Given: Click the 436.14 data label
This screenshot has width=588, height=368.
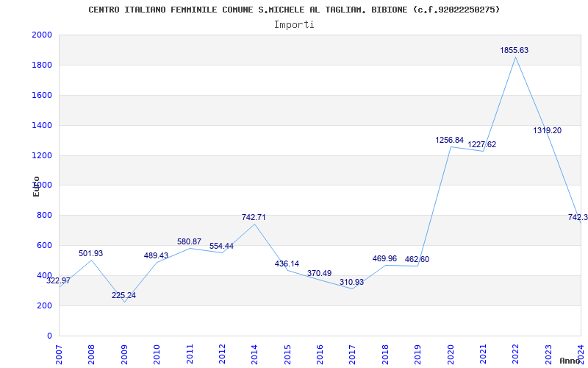Looking at the screenshot, I should 286,263.
